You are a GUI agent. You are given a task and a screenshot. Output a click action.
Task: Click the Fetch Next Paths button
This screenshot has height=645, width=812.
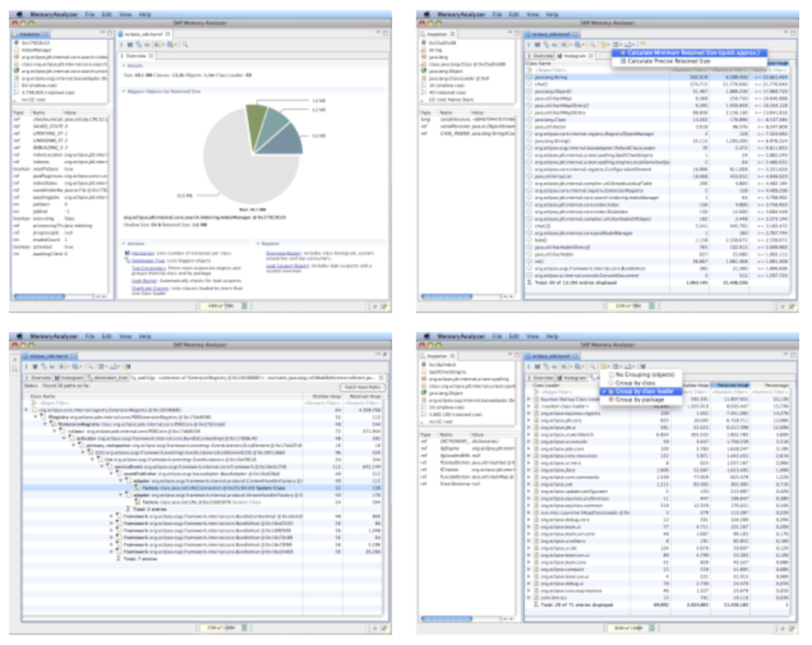(x=362, y=388)
